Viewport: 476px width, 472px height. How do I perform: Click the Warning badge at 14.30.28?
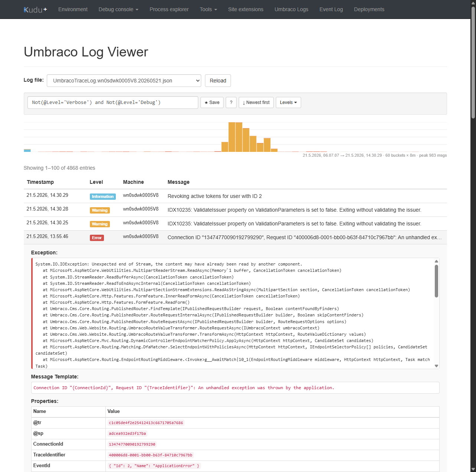click(x=100, y=210)
